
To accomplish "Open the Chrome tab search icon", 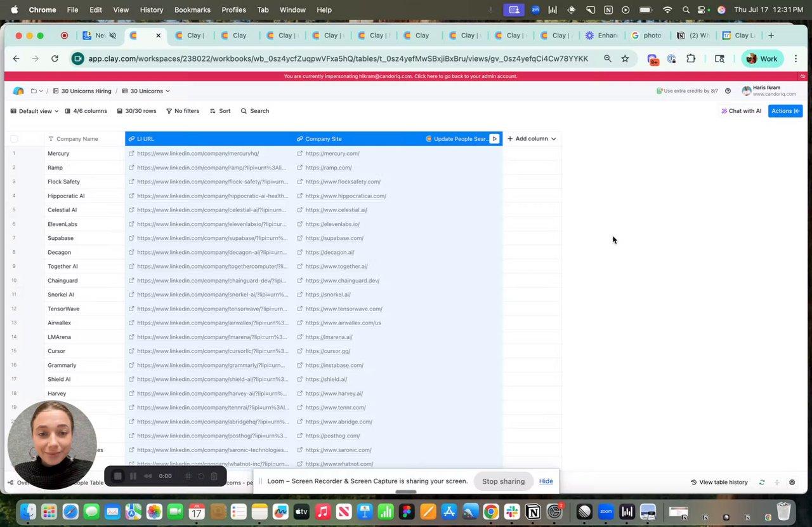I will point(719,58).
